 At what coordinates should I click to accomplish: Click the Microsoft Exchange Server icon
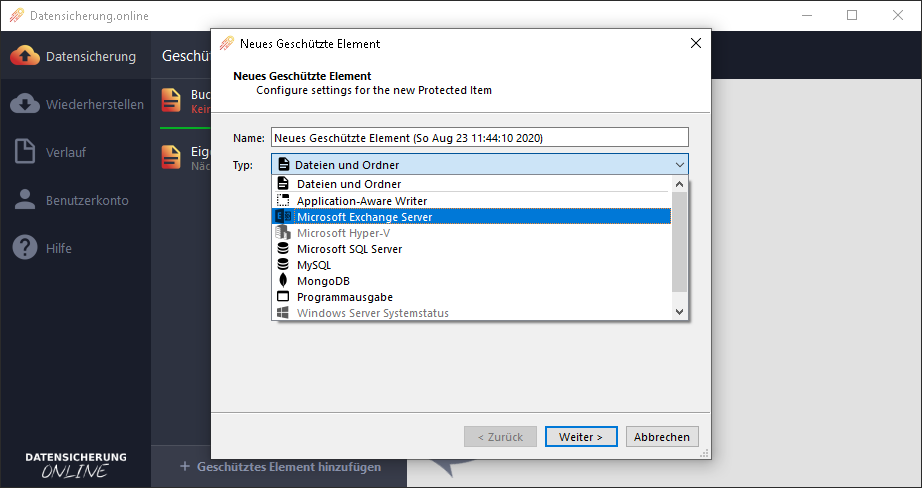point(283,216)
